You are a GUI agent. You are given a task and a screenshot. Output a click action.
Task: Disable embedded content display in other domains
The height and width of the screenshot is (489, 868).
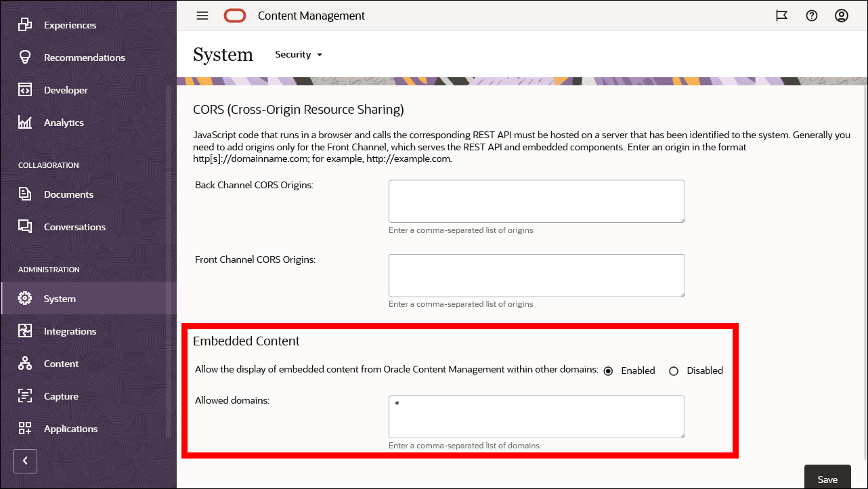674,370
